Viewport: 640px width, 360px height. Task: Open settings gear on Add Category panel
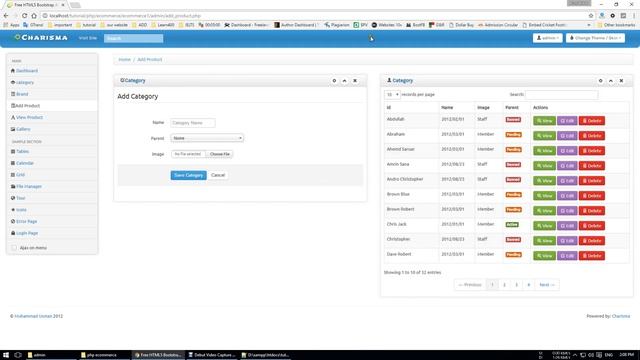point(334,81)
